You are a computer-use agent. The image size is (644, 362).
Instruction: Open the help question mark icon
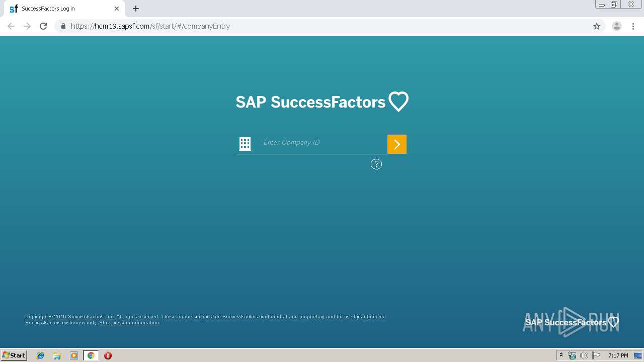pos(376,164)
